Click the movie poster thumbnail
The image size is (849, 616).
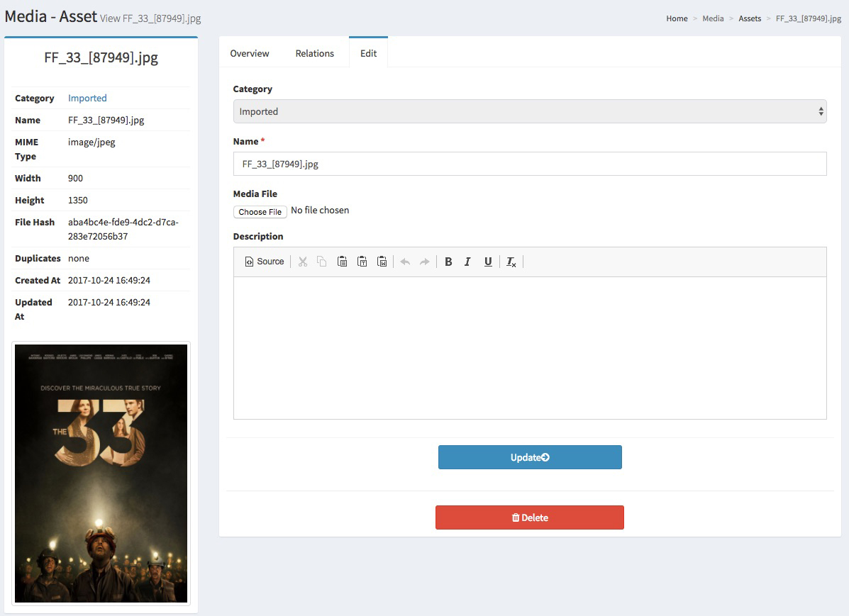coord(101,474)
